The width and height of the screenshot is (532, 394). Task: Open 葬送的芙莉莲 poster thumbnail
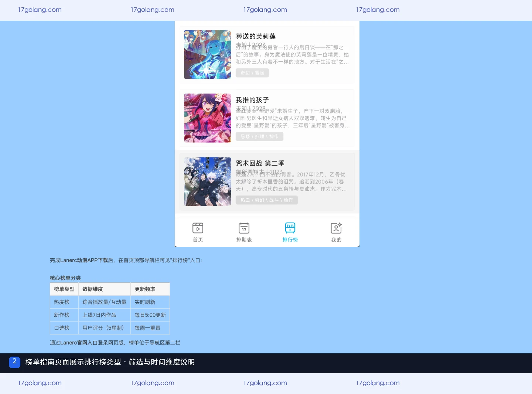point(208,54)
